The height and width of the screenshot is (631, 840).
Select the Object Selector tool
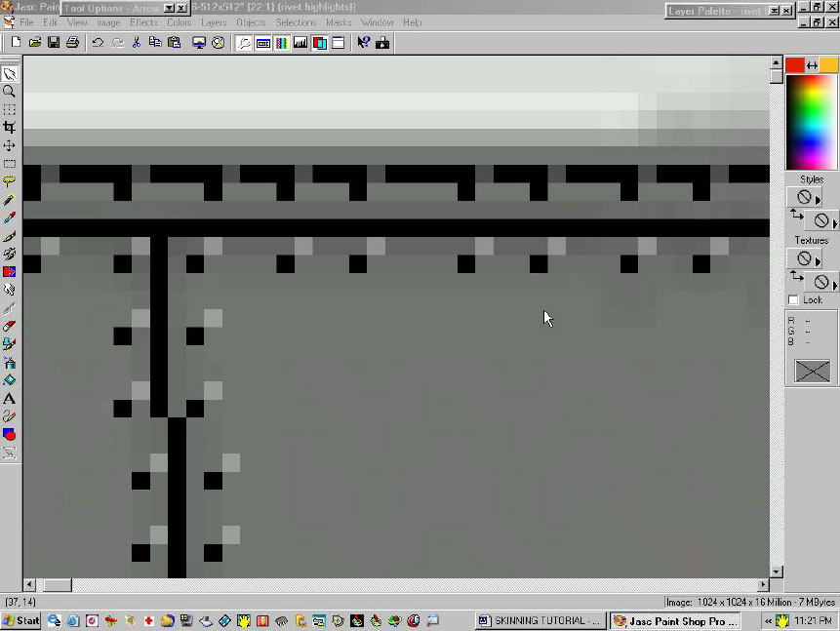coord(10,453)
